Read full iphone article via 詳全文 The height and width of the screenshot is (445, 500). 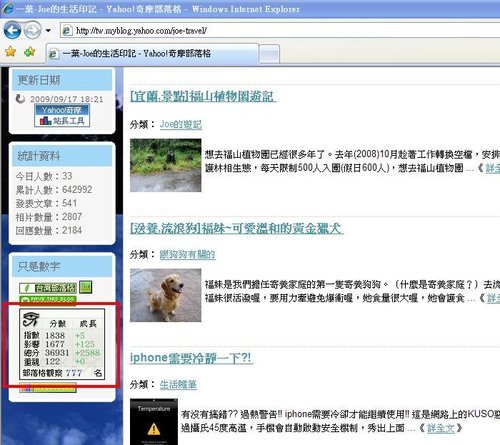click(x=441, y=428)
